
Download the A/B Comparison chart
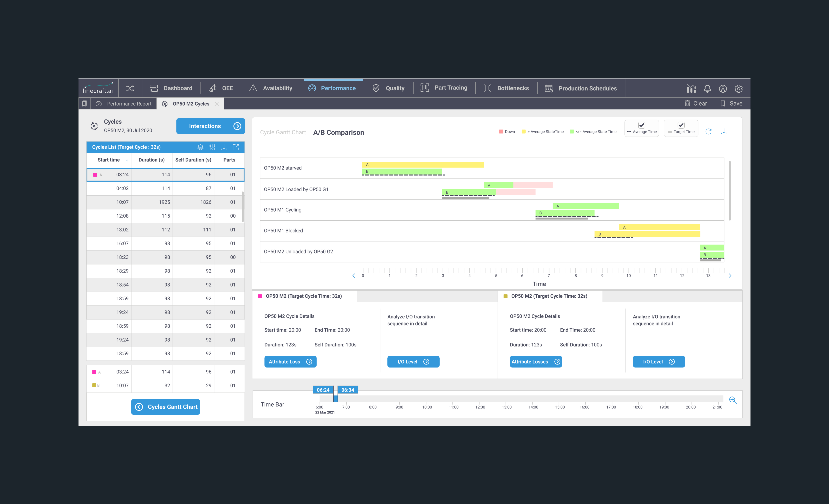point(724,131)
